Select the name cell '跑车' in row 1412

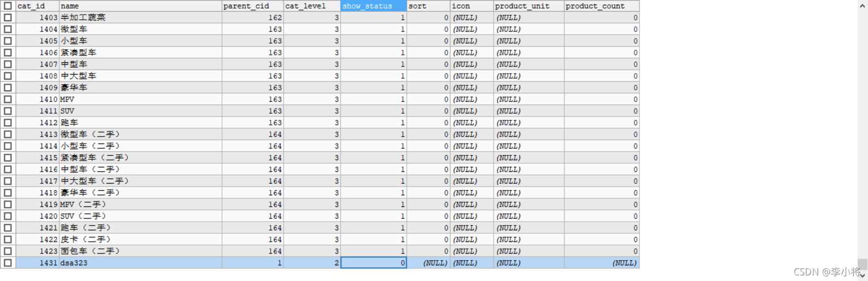coord(140,122)
